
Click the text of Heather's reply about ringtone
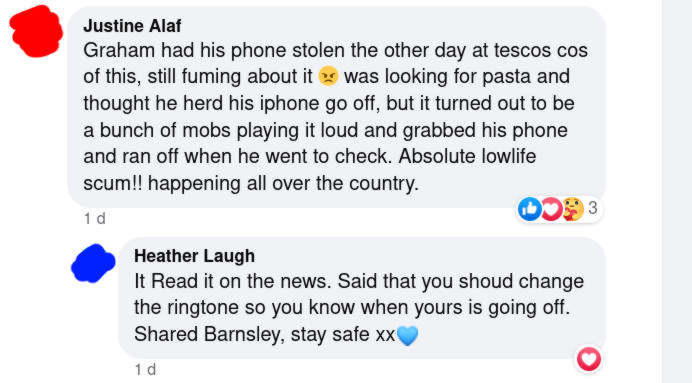[x=359, y=308]
